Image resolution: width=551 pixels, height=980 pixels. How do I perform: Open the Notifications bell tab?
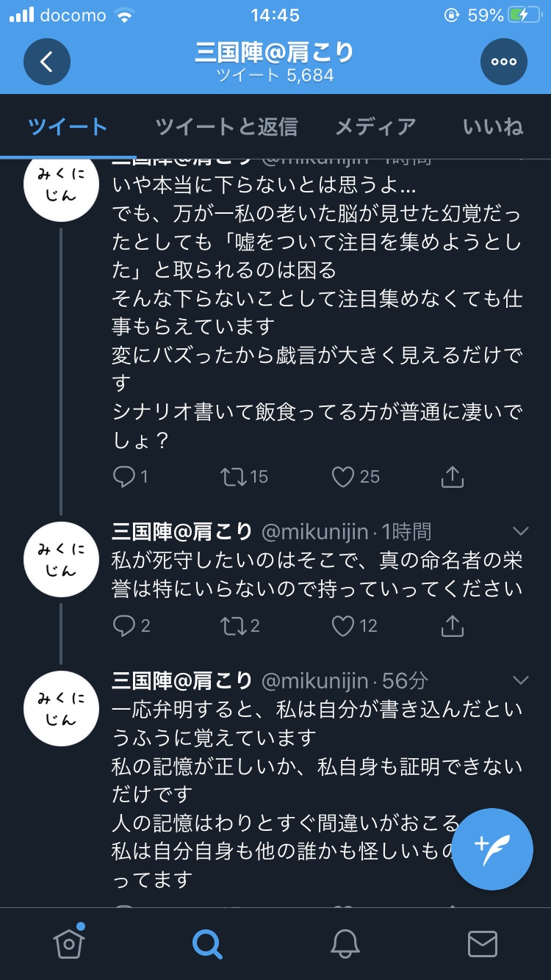[x=345, y=943]
